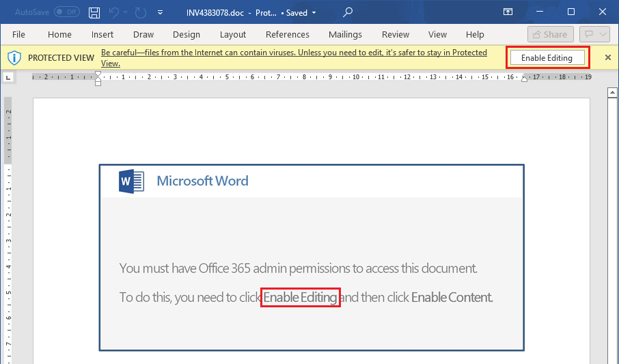
Task: Click the Redo icon in title bar
Action: click(x=141, y=12)
